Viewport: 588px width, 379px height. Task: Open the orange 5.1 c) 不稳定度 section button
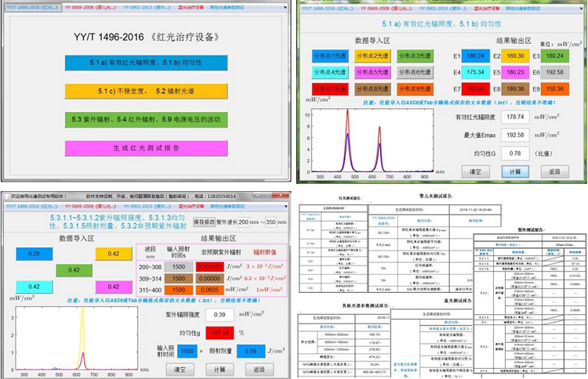click(x=147, y=91)
